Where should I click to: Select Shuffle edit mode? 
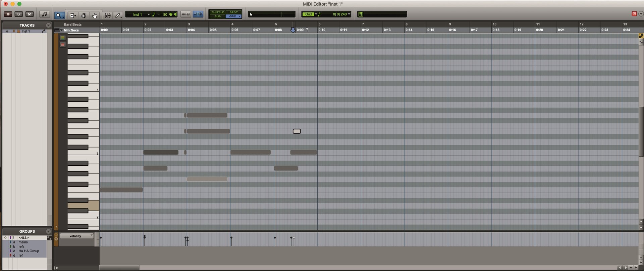tap(217, 12)
